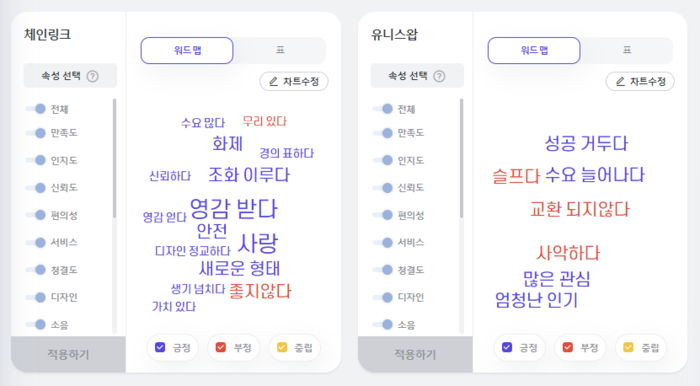Screen dimensions: 700x386
Task: Uncheck the 중립 checkbox in 체인링크 panel
Action: (282, 347)
